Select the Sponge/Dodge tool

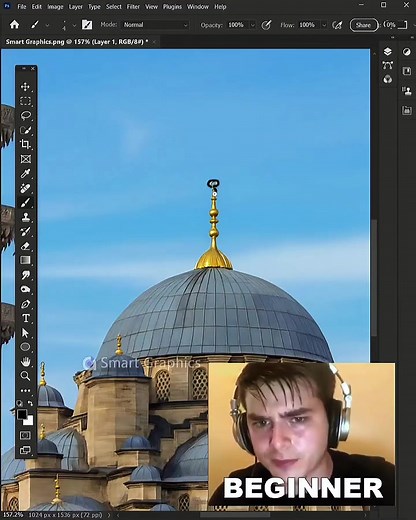coord(25,289)
